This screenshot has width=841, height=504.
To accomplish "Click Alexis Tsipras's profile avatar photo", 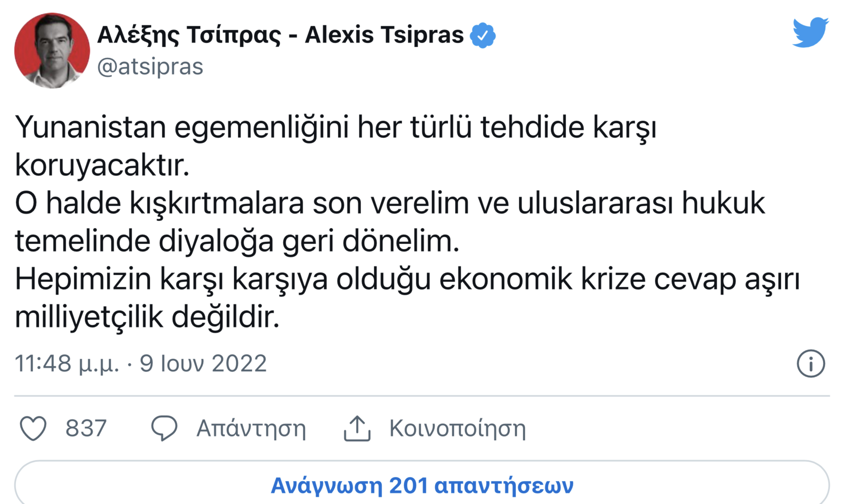I will coord(52,50).
